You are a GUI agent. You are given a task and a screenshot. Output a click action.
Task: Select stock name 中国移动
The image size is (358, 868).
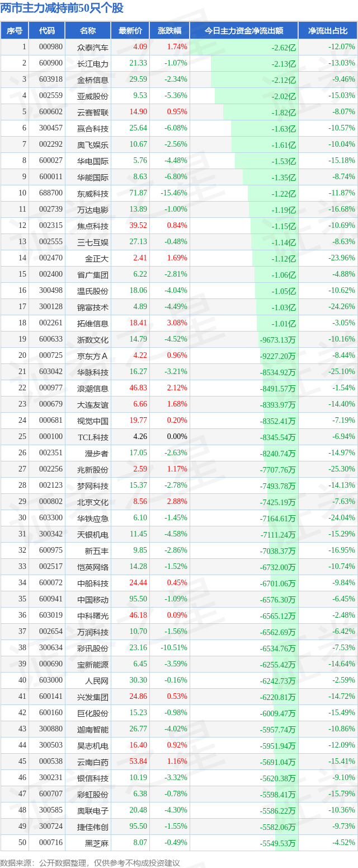[92, 599]
